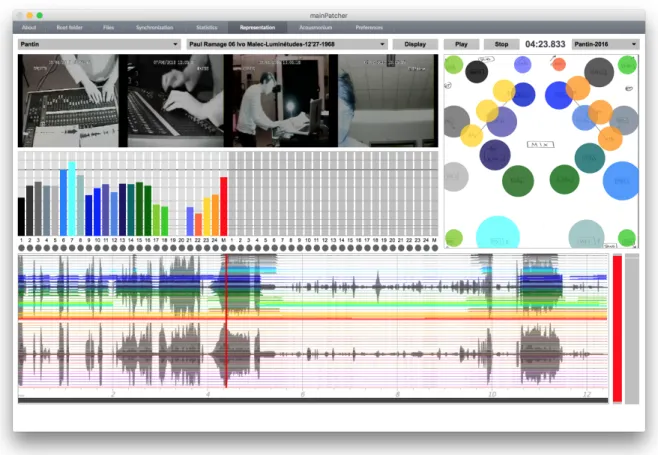Select the green circle in map top-right corner
This screenshot has height=455, width=658.
tap(627, 65)
